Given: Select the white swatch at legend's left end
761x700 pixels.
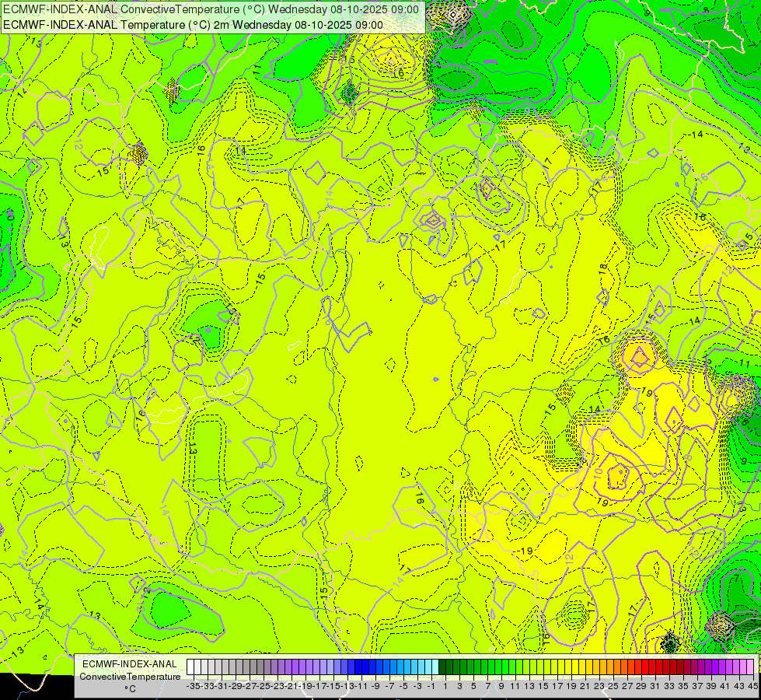Looking at the screenshot, I should click(x=190, y=667).
